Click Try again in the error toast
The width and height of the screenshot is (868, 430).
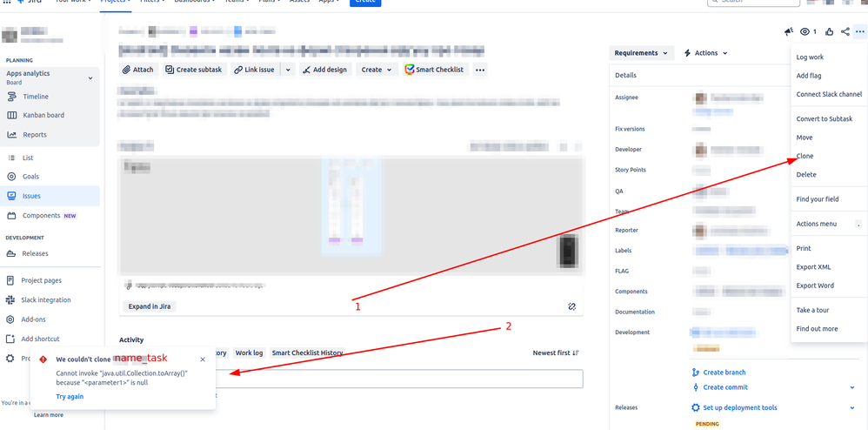click(70, 397)
